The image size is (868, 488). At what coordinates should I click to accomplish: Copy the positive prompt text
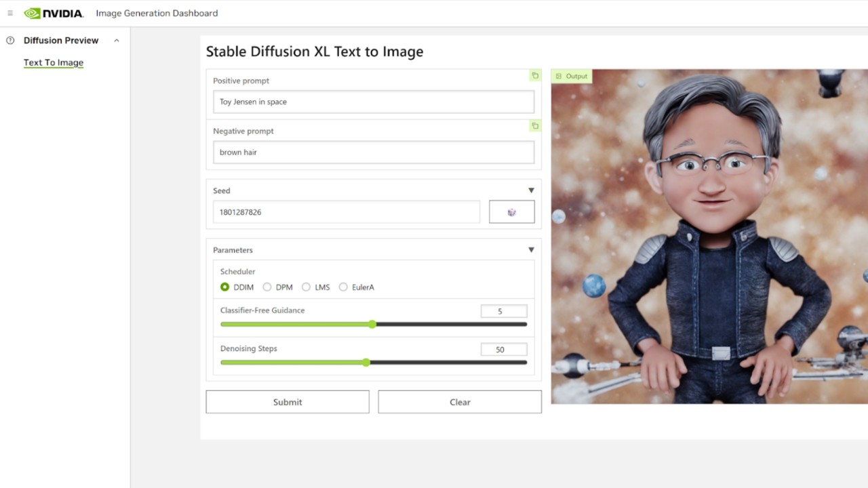[x=534, y=76]
